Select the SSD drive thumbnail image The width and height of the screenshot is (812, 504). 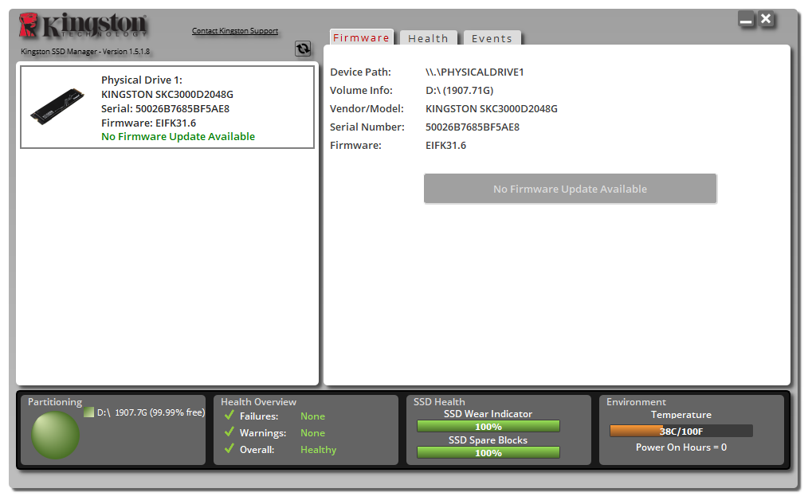[57, 106]
